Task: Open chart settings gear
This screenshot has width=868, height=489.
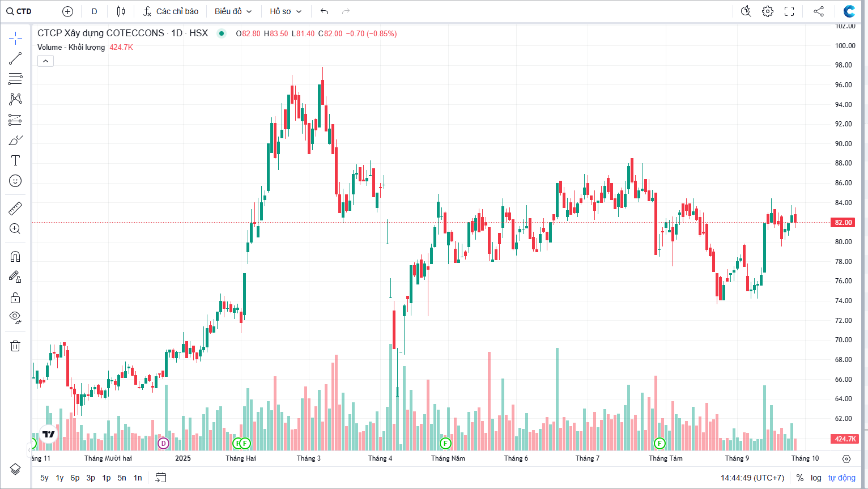Action: pos(768,11)
